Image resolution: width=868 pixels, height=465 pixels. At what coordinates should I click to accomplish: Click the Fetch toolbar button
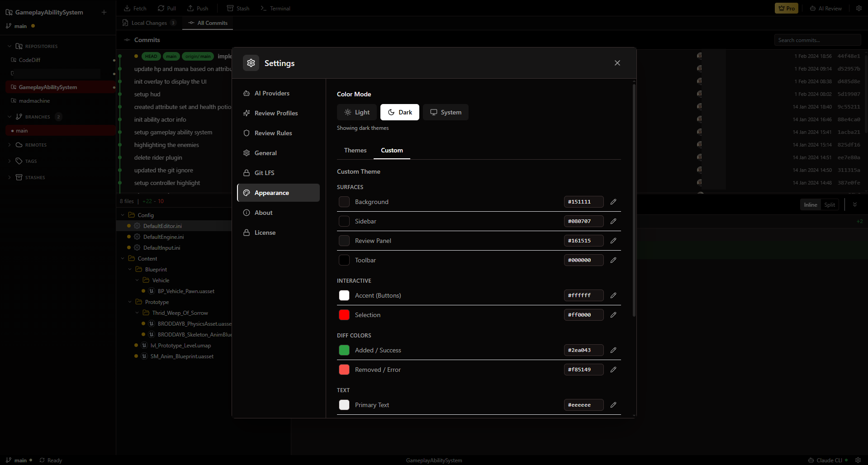pyautogui.click(x=135, y=8)
